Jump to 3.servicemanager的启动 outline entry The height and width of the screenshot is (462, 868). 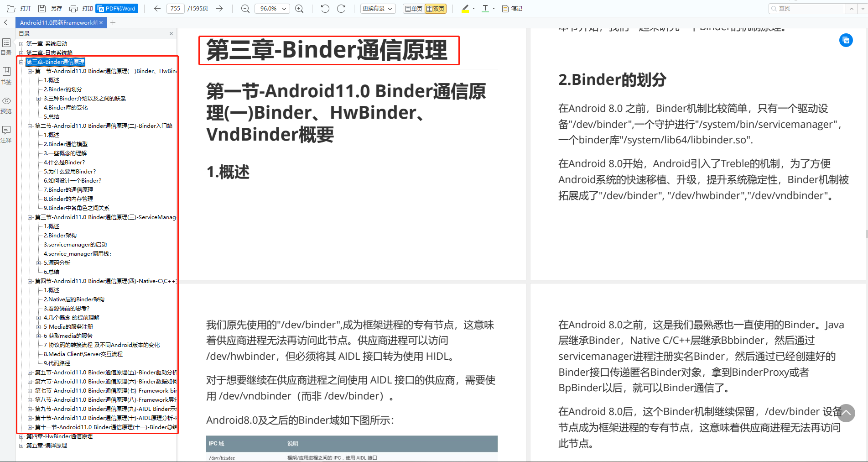(x=75, y=245)
